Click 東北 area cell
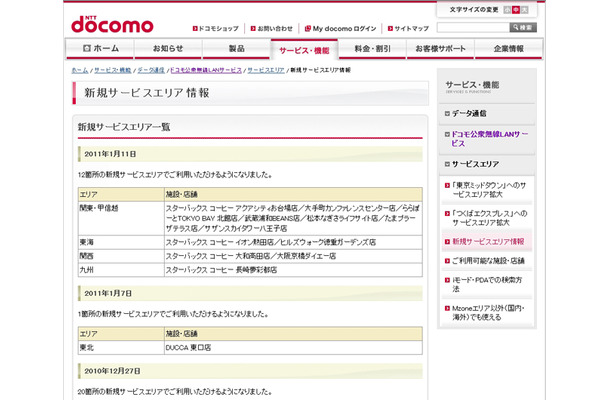The height and width of the screenshot is (400, 610). 121,347
